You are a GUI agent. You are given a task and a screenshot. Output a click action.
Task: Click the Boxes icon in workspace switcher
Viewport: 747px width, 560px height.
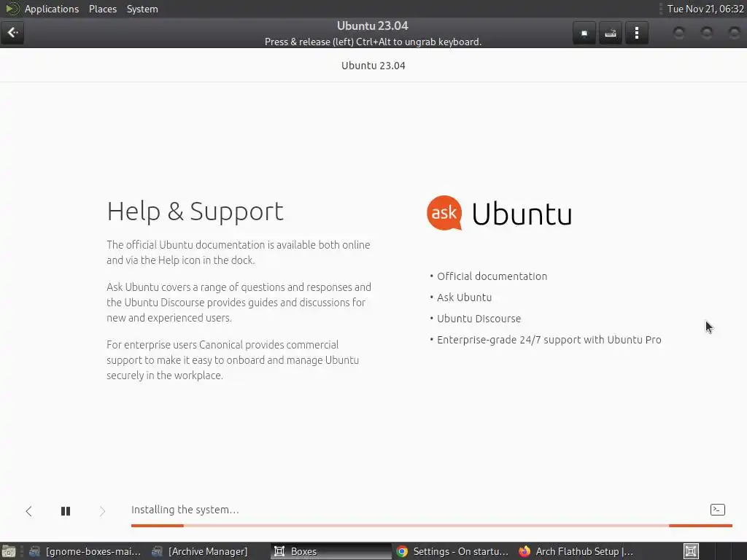(x=691, y=551)
